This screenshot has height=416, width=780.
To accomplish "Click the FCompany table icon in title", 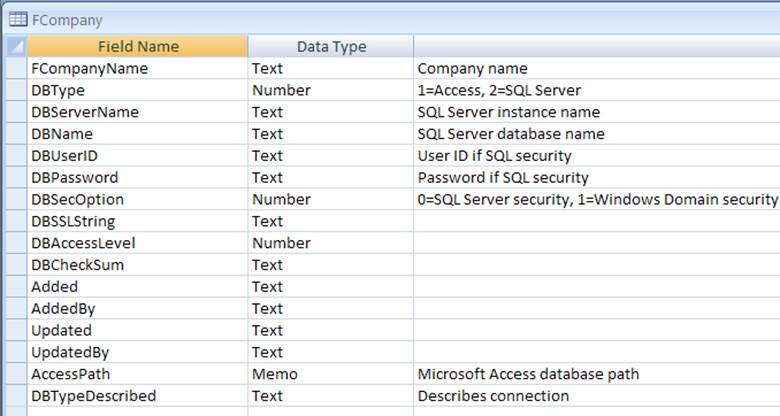I will [x=18, y=20].
